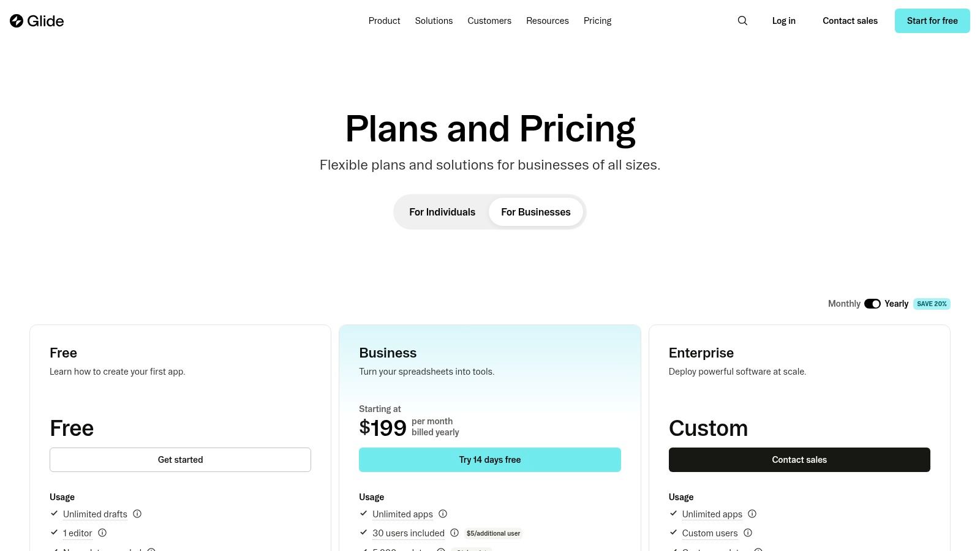Click the underlined Unlimited drafts text

pos(95,514)
